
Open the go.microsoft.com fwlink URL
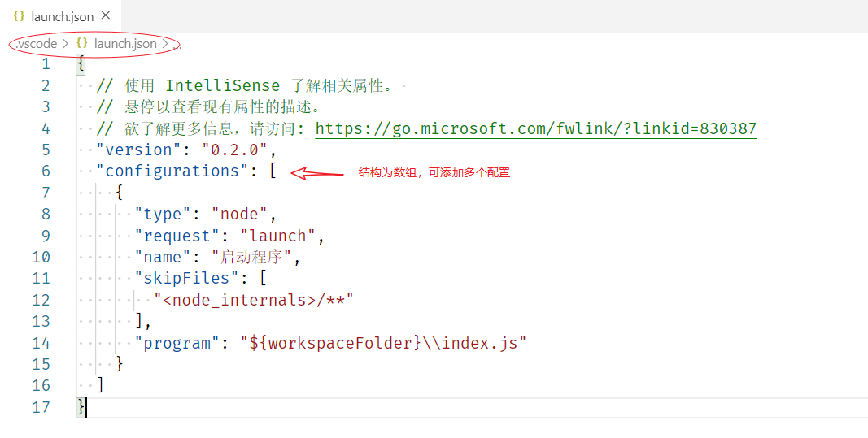(x=536, y=129)
